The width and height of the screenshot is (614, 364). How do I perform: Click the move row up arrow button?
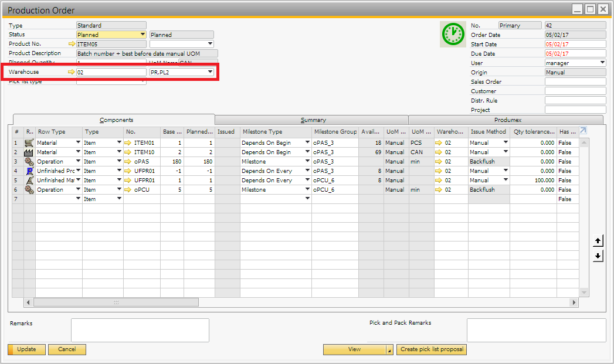pyautogui.click(x=598, y=241)
